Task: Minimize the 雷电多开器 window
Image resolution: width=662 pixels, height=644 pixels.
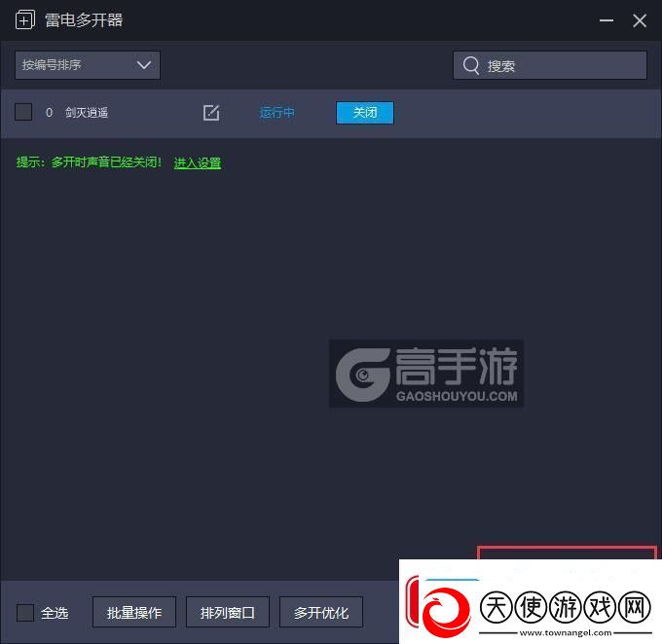Action: [x=607, y=20]
